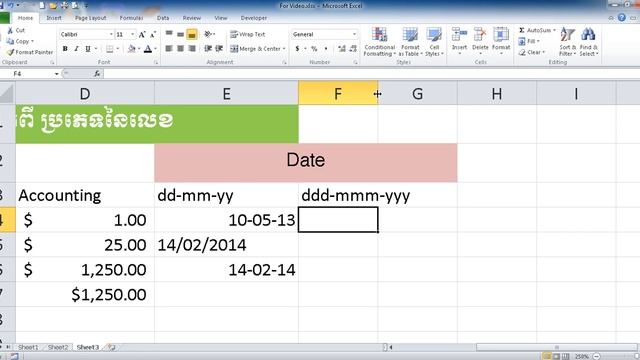Switch to the Data tab
This screenshot has width=640, height=360.
click(x=163, y=18)
